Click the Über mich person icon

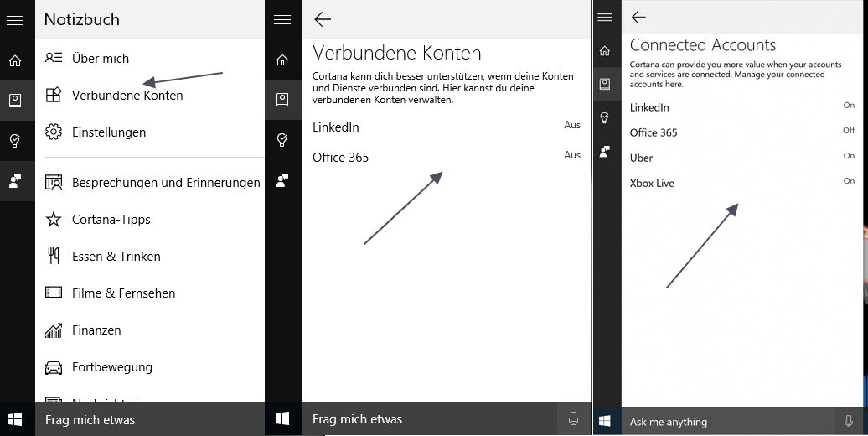click(54, 58)
